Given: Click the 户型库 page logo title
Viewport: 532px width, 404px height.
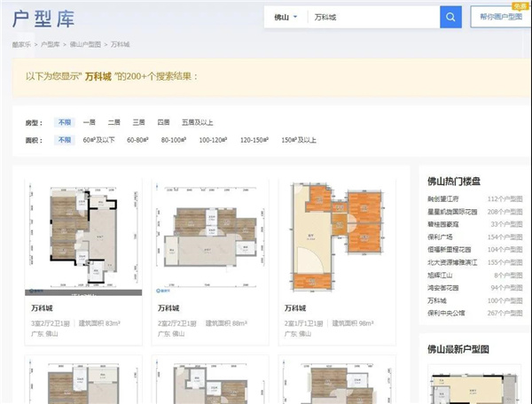Looking at the screenshot, I should click(43, 19).
